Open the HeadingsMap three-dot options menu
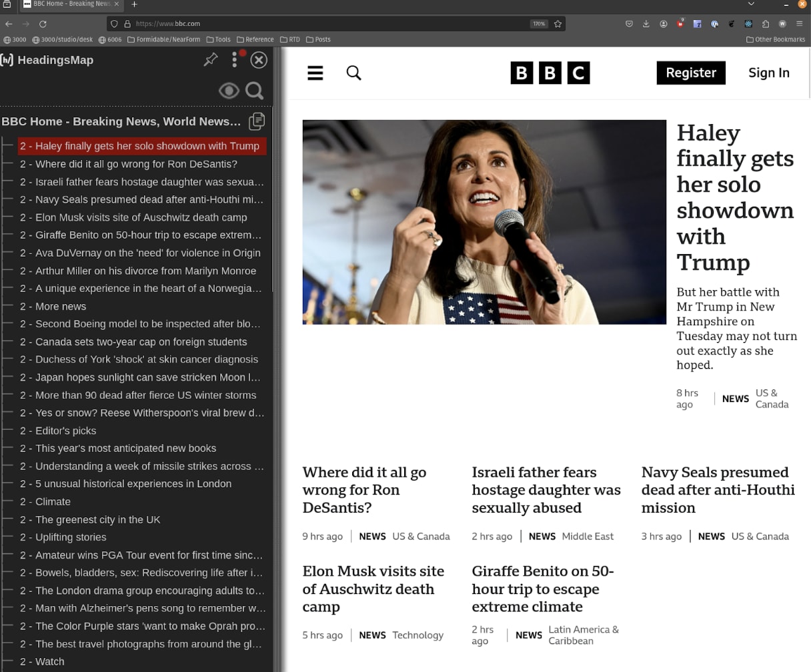 [235, 60]
